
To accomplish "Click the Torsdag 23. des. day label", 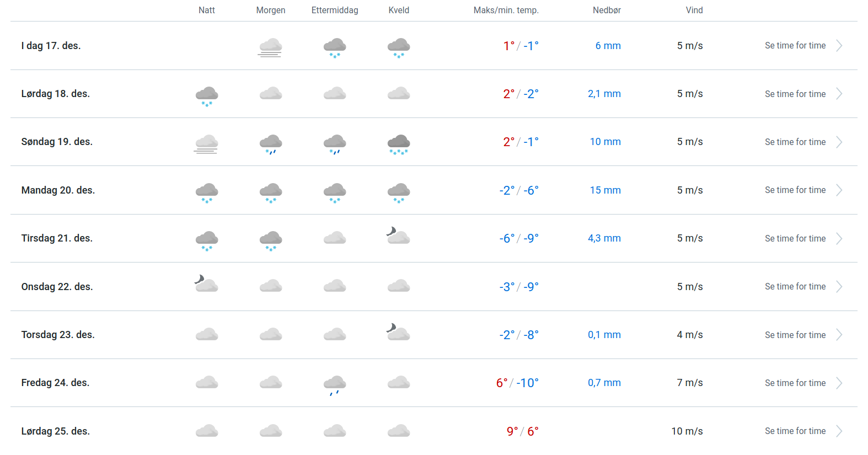I will pyautogui.click(x=58, y=335).
